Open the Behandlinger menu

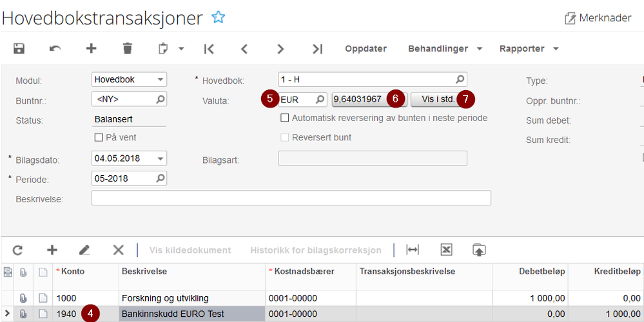[x=445, y=48]
